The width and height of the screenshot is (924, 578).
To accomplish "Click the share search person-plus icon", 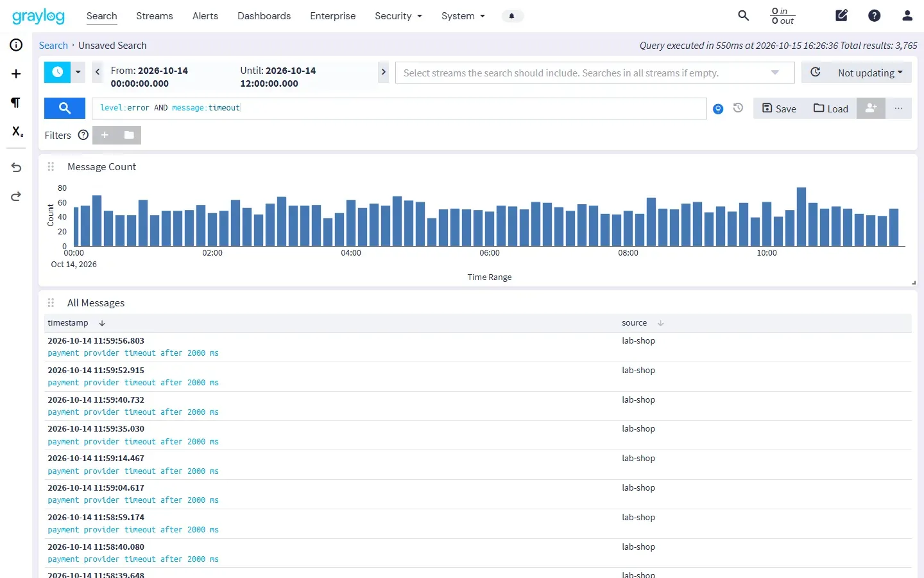I will 871,108.
